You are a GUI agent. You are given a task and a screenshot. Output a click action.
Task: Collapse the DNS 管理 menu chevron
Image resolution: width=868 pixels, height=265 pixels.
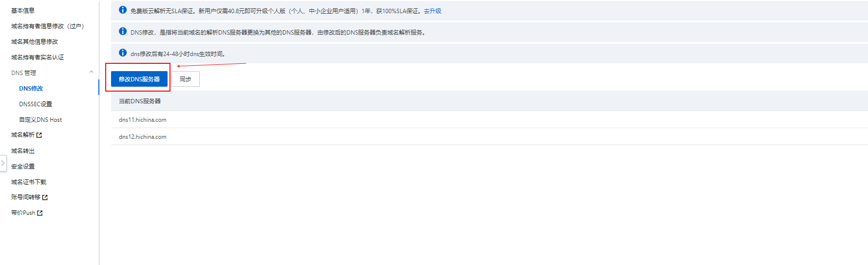point(91,72)
